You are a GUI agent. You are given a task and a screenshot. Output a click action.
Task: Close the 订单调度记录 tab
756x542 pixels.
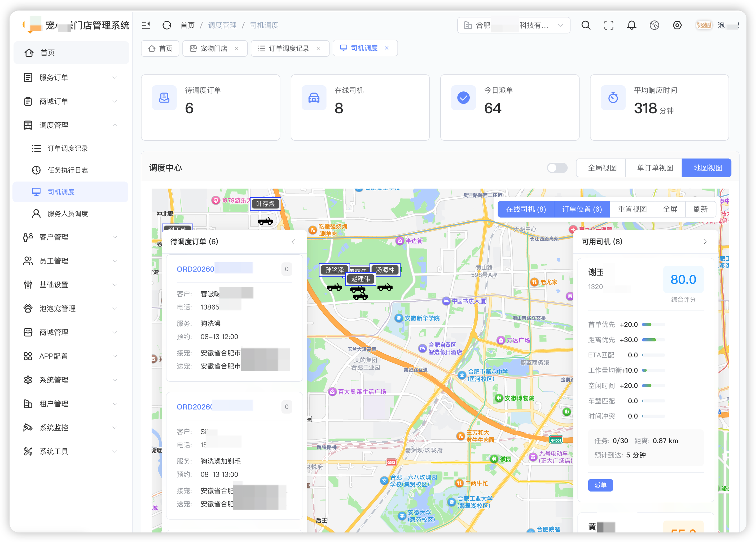click(318, 48)
